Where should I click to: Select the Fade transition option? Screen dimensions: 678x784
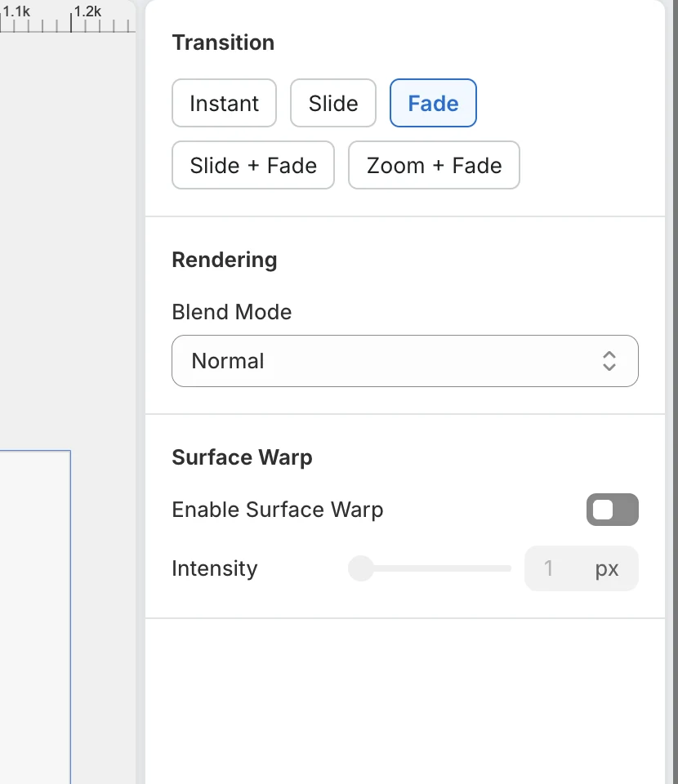click(x=433, y=103)
